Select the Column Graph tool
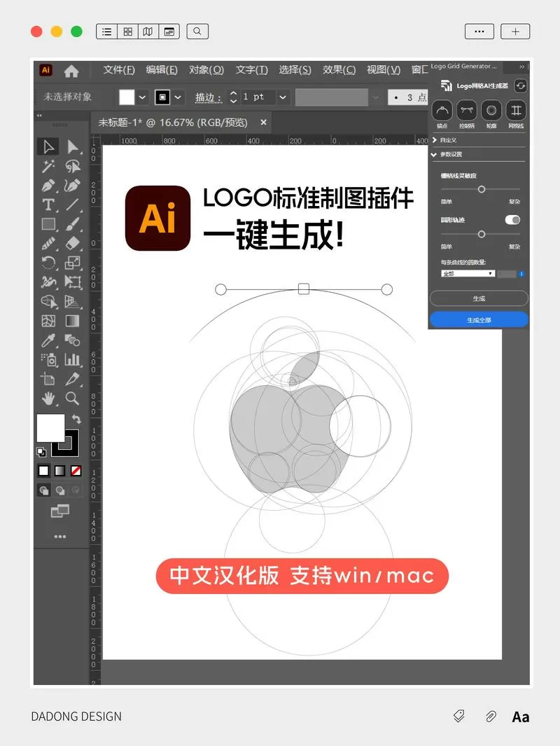 (72, 359)
